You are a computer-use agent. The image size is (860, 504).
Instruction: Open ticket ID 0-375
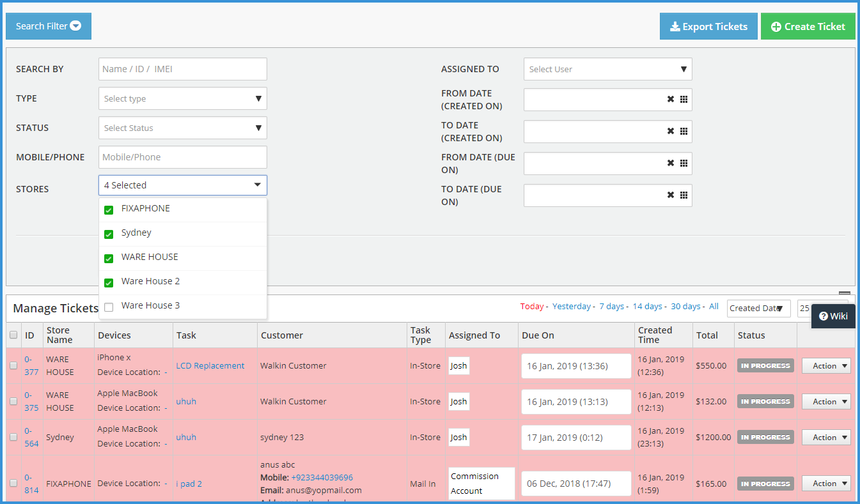[x=31, y=401]
